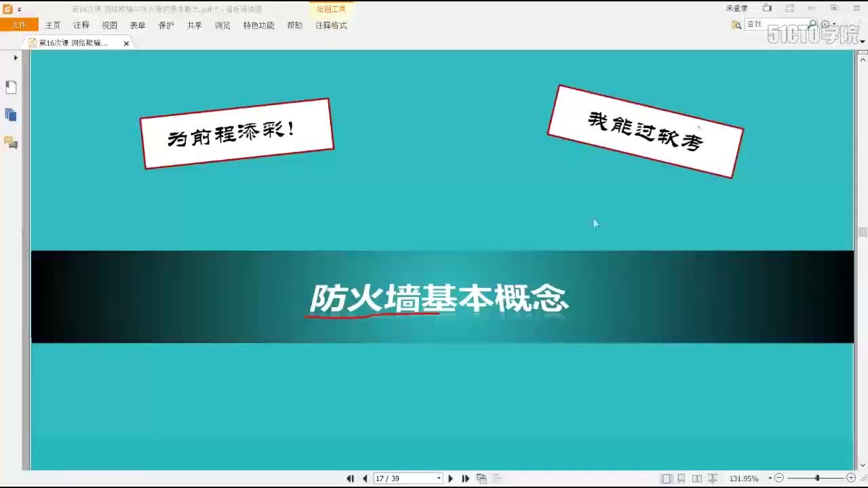Click the 防火墙基本概念 slide title
868x488 pixels.
(439, 299)
